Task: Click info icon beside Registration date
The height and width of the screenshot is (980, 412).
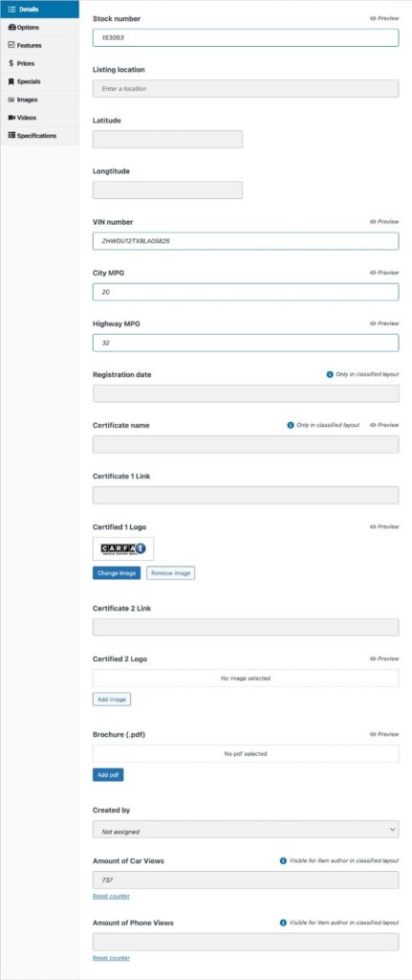Action: (x=330, y=374)
